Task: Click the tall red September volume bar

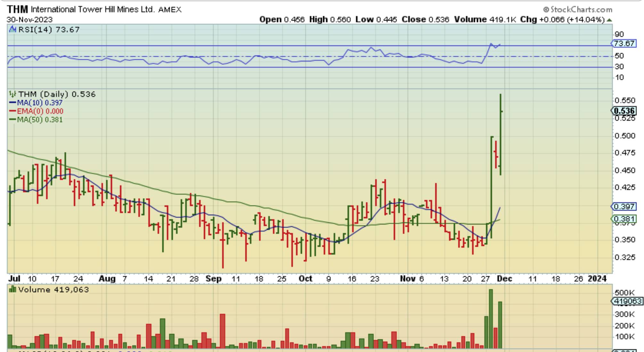Action: (222, 331)
